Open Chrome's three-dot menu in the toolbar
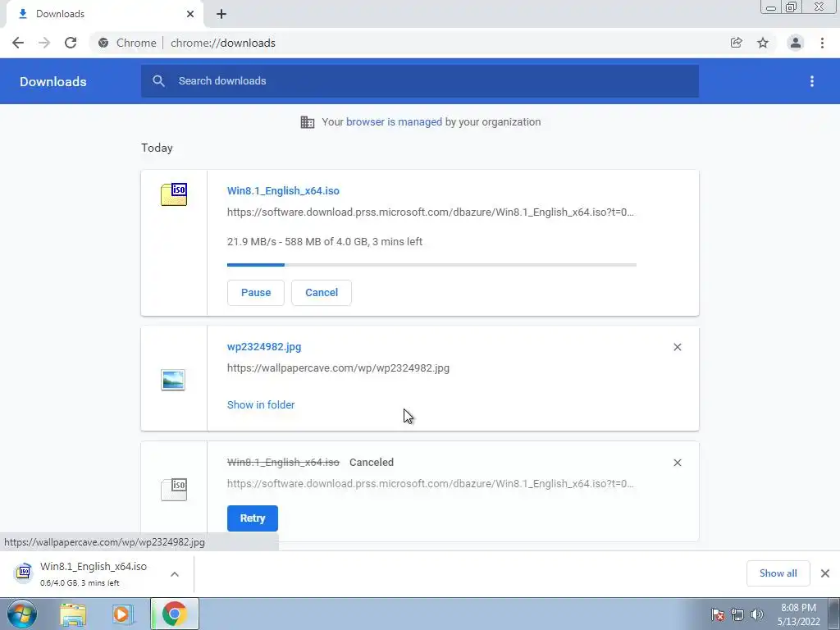The height and width of the screenshot is (630, 840). pos(822,43)
